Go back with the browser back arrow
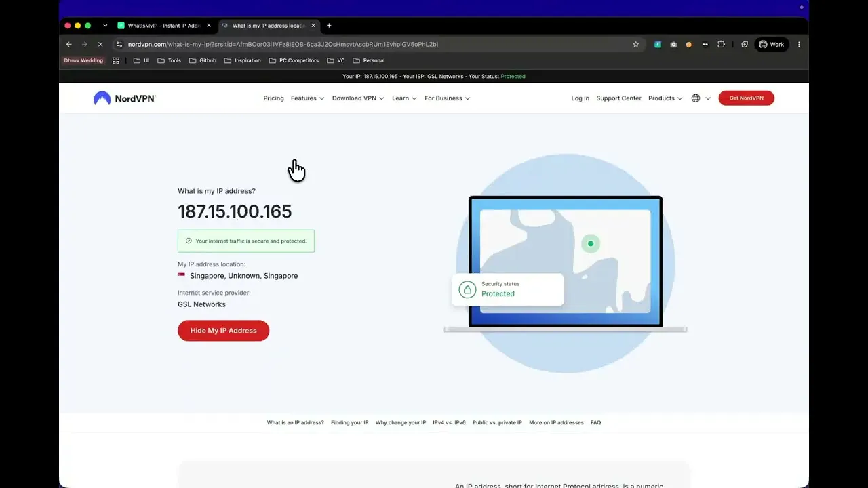Viewport: 868px width, 488px height. tap(69, 45)
